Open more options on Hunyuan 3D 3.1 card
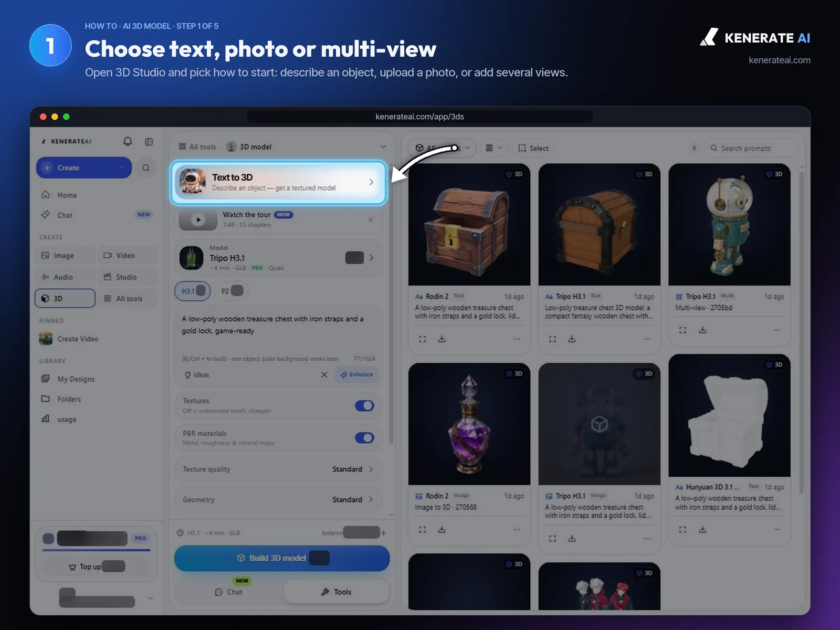 click(777, 529)
